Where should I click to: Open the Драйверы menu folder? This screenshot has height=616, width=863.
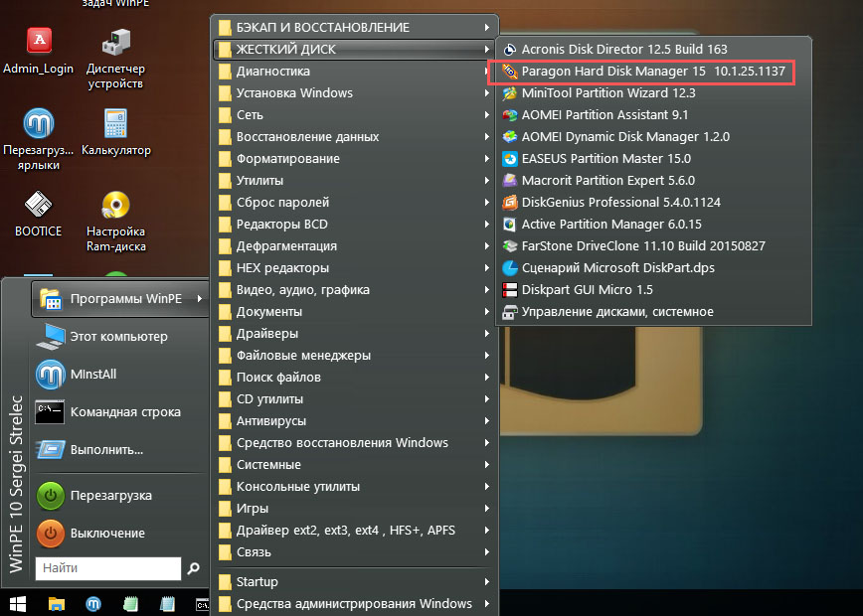pyautogui.click(x=354, y=334)
